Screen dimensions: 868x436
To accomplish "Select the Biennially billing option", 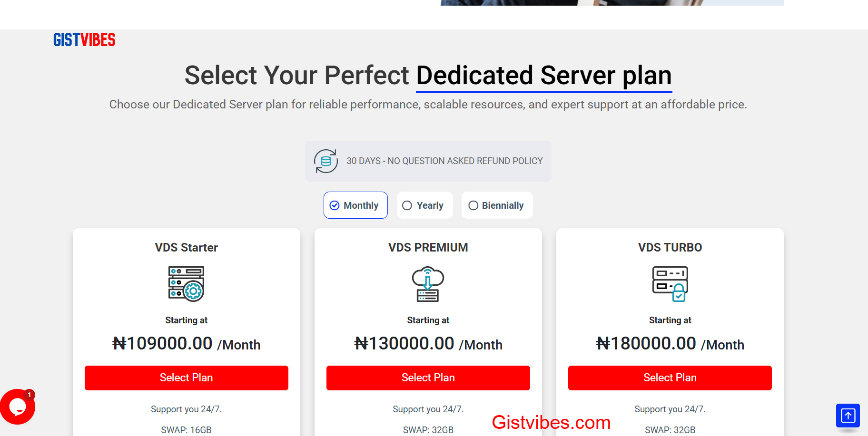I will click(497, 205).
